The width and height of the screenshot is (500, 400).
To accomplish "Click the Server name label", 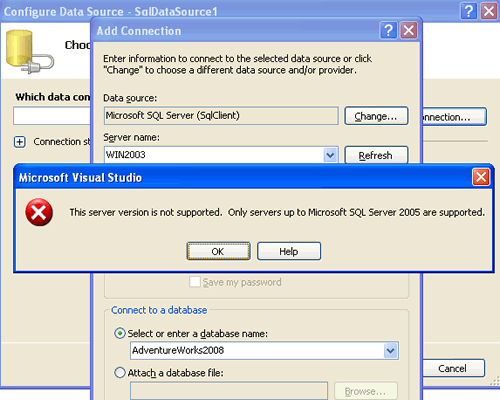I will (131, 137).
